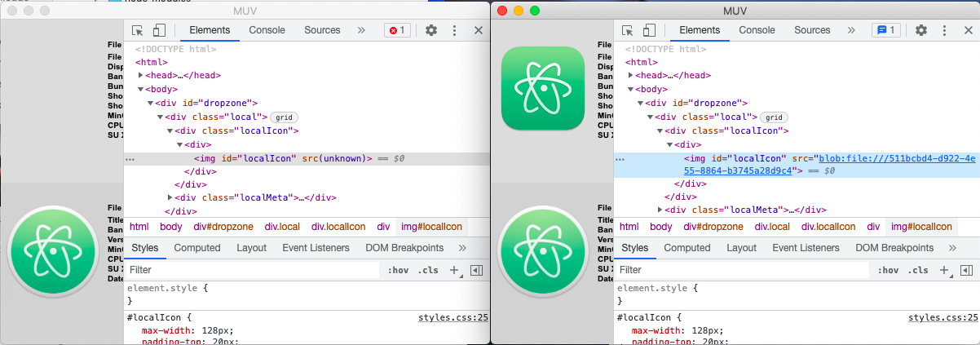Toggle :hov element state in right window
The image size is (980, 345).
[x=888, y=270]
